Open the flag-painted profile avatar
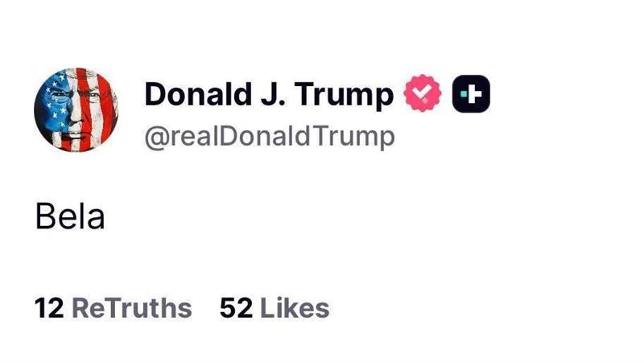This screenshot has height=362, width=644. 76,108
